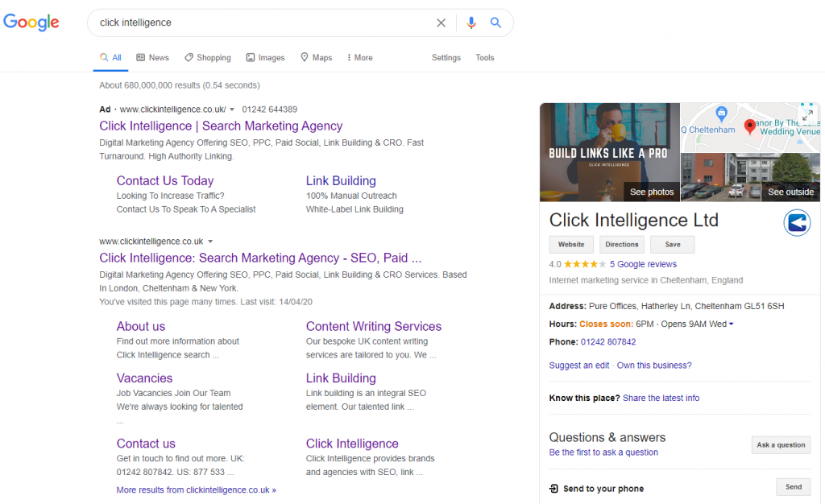The width and height of the screenshot is (825, 504).
Task: Open the Tools menu
Action: [x=484, y=57]
